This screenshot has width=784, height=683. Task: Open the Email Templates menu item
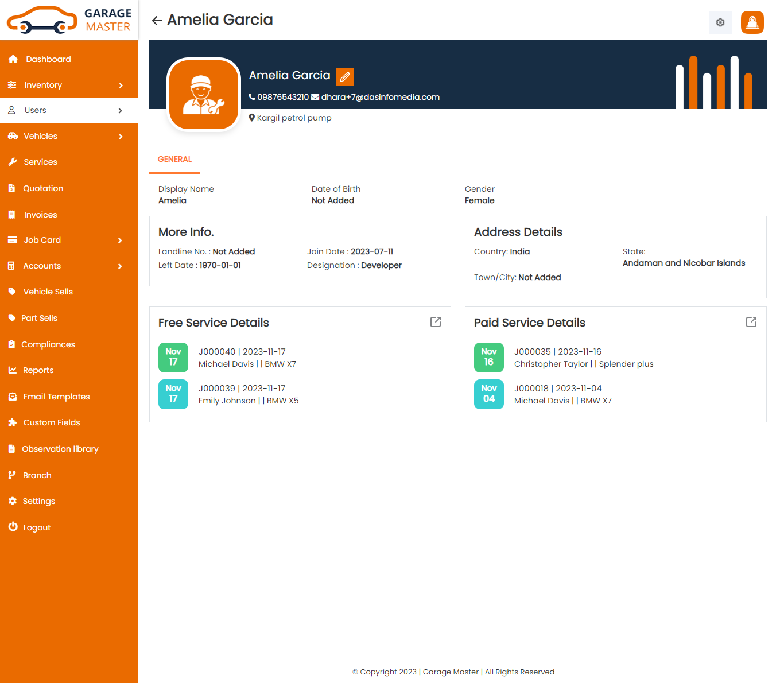[x=56, y=397]
